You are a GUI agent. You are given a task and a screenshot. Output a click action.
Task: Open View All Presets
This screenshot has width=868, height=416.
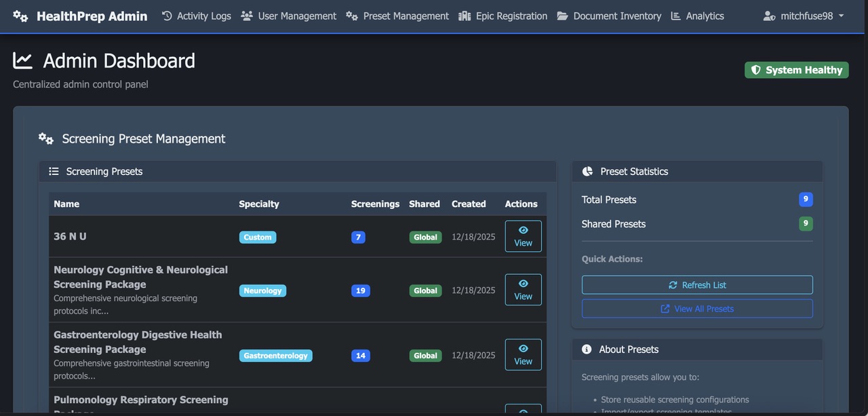(x=697, y=308)
